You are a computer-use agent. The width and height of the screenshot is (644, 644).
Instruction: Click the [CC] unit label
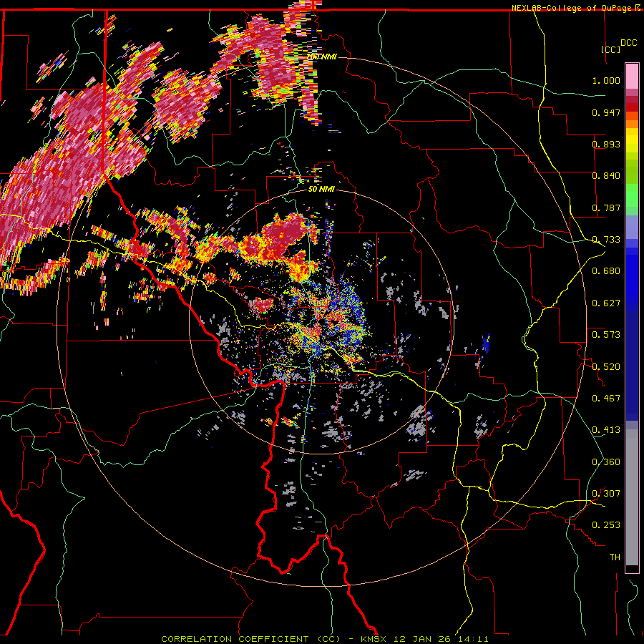[610, 49]
